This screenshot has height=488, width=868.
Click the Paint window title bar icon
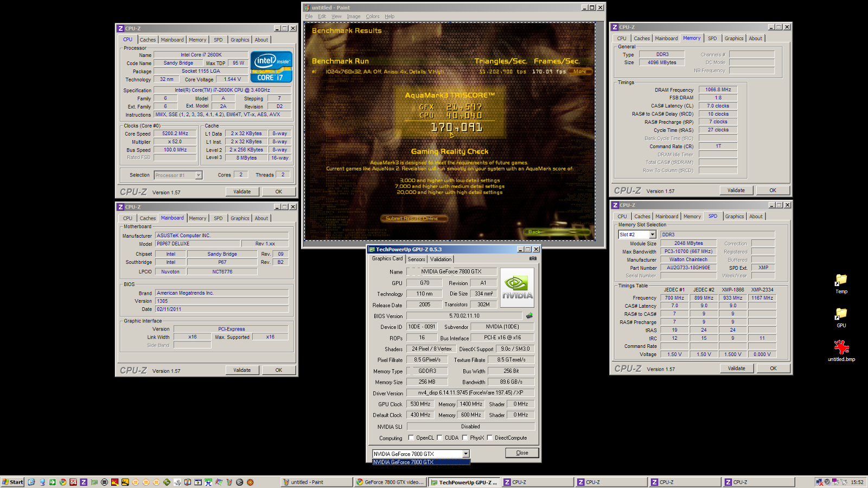307,8
